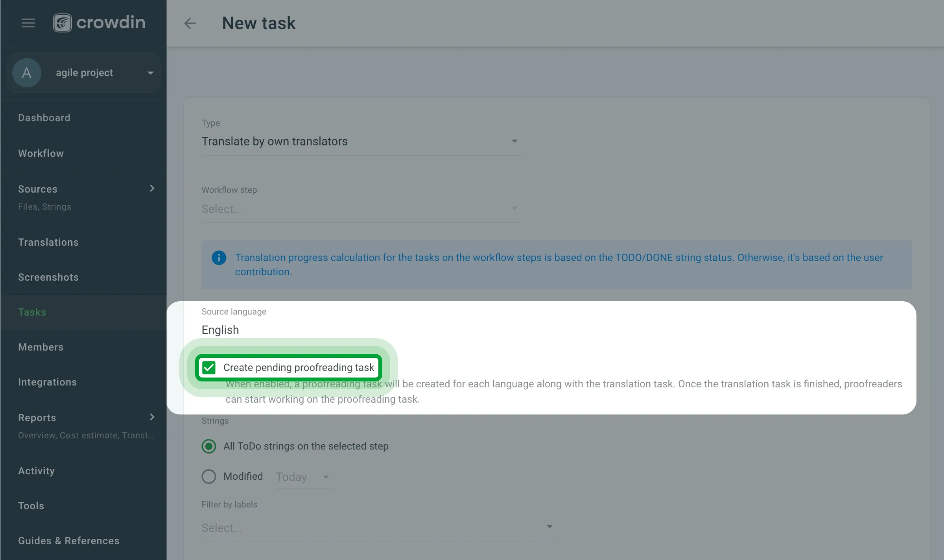Open the Integrations sidebar link
944x560 pixels.
[47, 382]
